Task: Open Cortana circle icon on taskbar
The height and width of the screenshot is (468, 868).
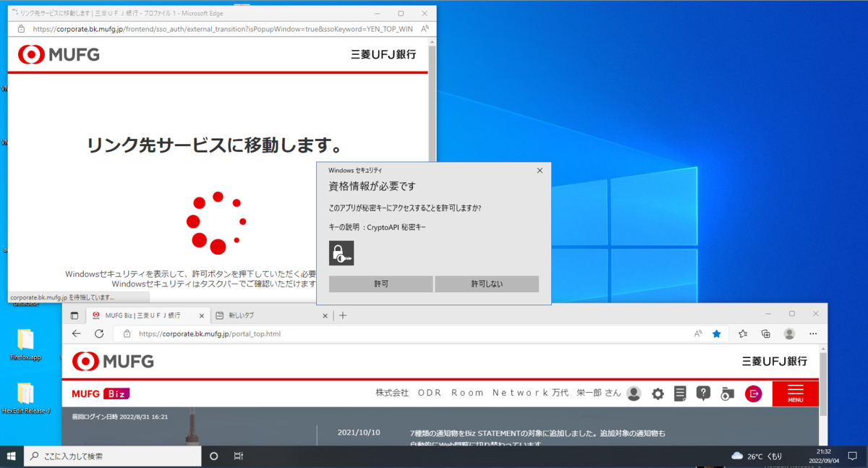Action: pos(213,456)
